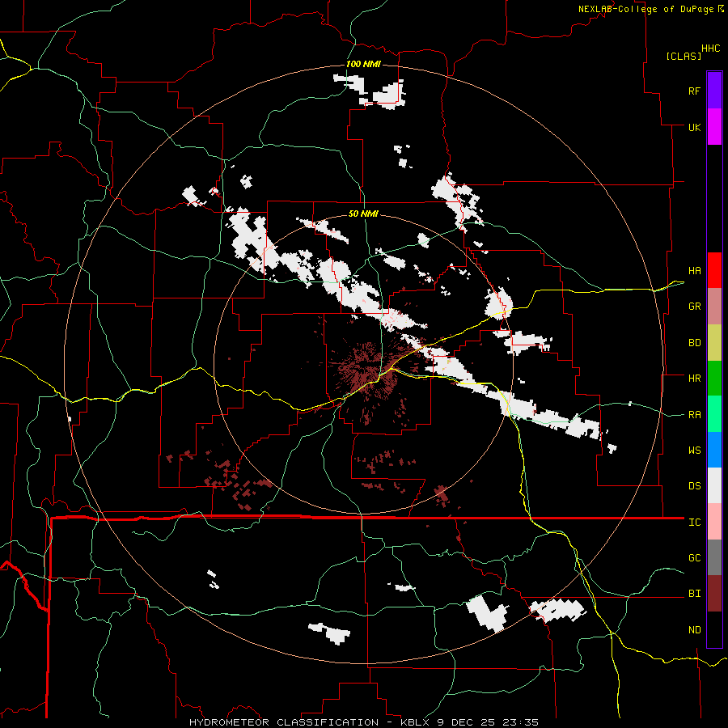Click the DS legend label

click(x=694, y=486)
